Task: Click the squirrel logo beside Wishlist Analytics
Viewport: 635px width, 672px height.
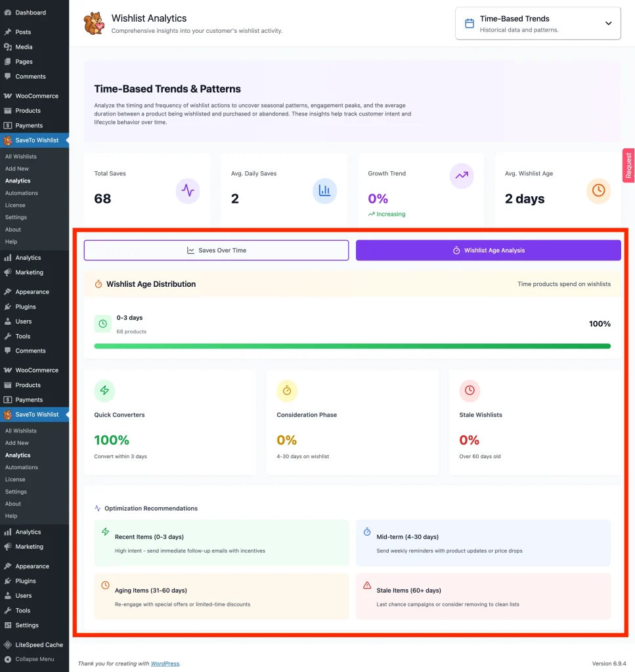Action: point(93,24)
